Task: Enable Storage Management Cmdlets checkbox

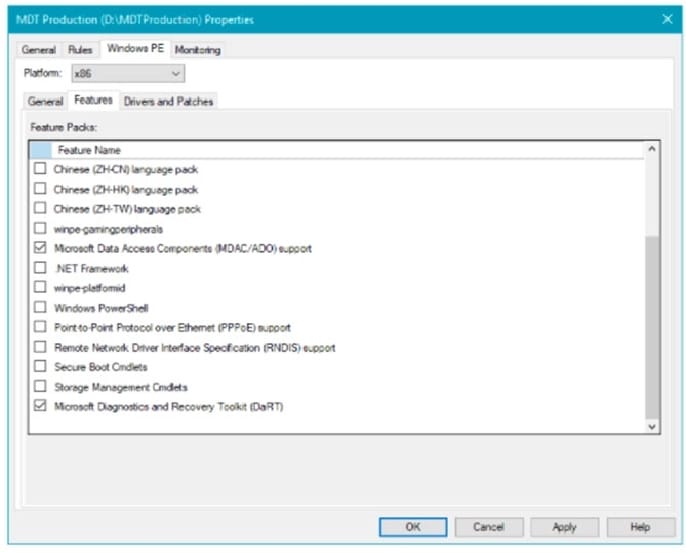Action: (40, 386)
